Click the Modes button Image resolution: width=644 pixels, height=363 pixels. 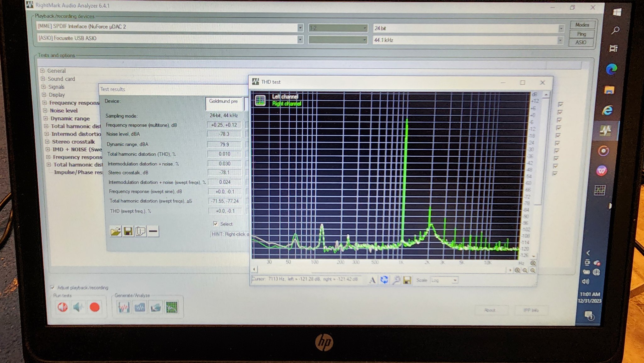click(582, 25)
